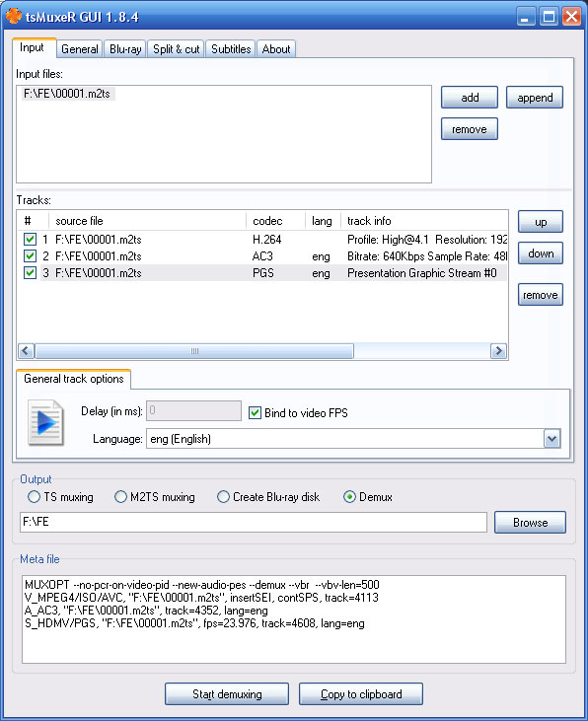Click Start demuxing button
The width and height of the screenshot is (588, 721).
click(x=227, y=693)
